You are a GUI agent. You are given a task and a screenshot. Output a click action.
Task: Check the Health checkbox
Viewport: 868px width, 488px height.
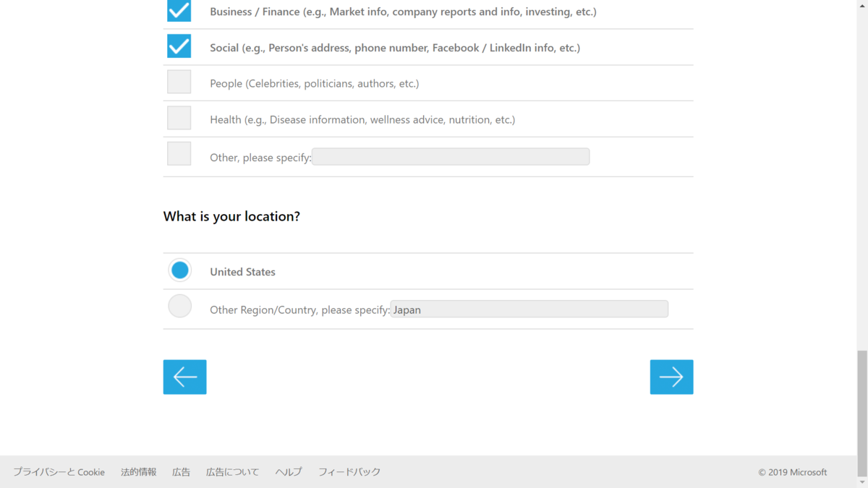(179, 118)
